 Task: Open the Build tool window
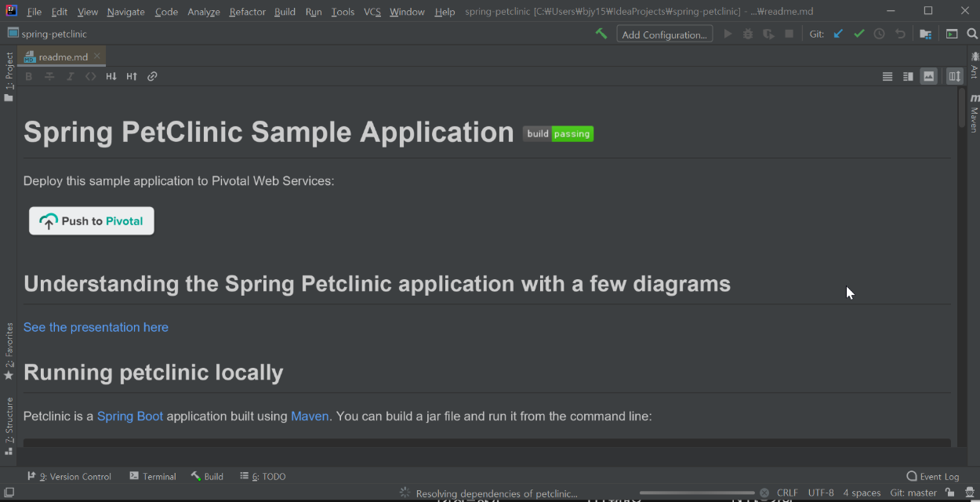[x=207, y=476]
